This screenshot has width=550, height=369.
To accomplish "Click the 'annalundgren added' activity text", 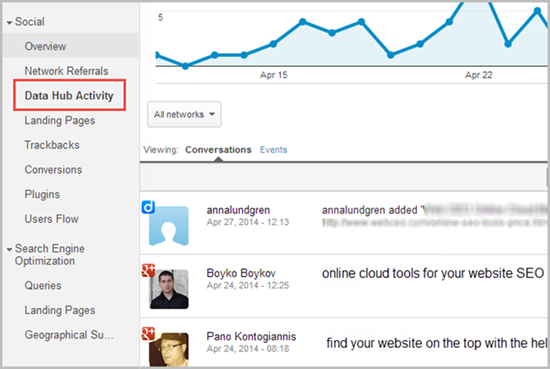I will tap(370, 210).
